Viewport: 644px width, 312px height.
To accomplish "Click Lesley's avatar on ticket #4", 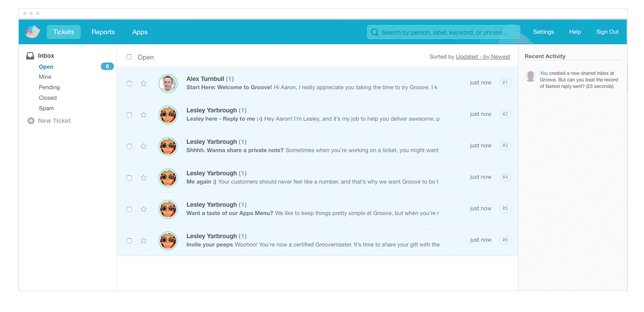I will click(168, 177).
